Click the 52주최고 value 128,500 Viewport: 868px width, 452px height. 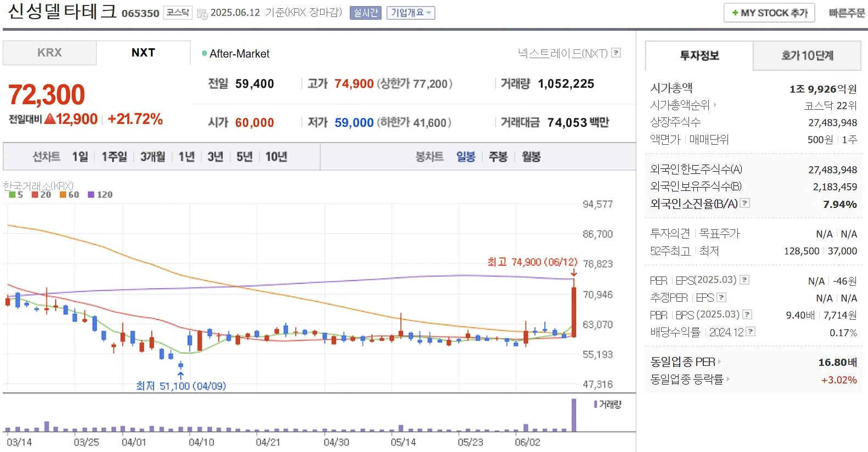coord(802,251)
